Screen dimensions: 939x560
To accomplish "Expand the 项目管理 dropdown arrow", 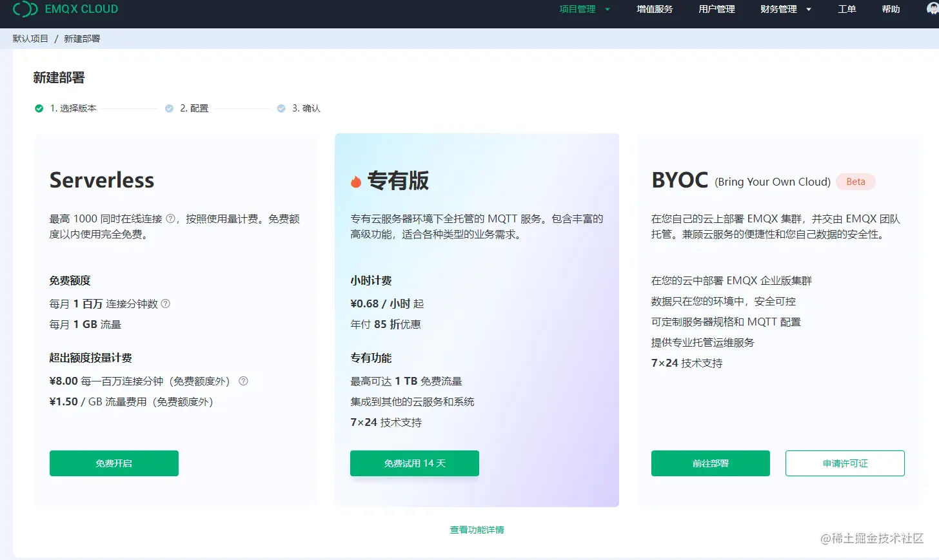I will (608, 10).
